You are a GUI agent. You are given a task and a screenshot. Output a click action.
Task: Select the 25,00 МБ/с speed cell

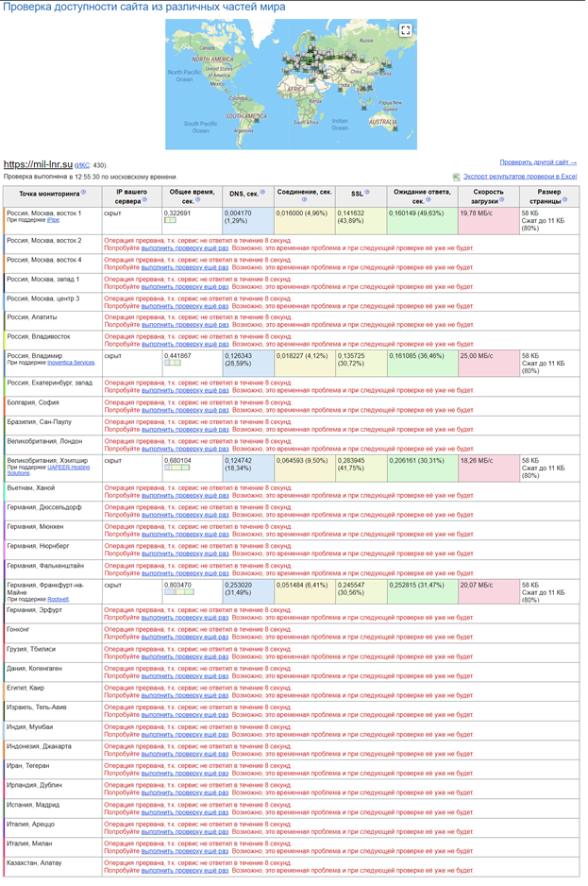(489, 364)
